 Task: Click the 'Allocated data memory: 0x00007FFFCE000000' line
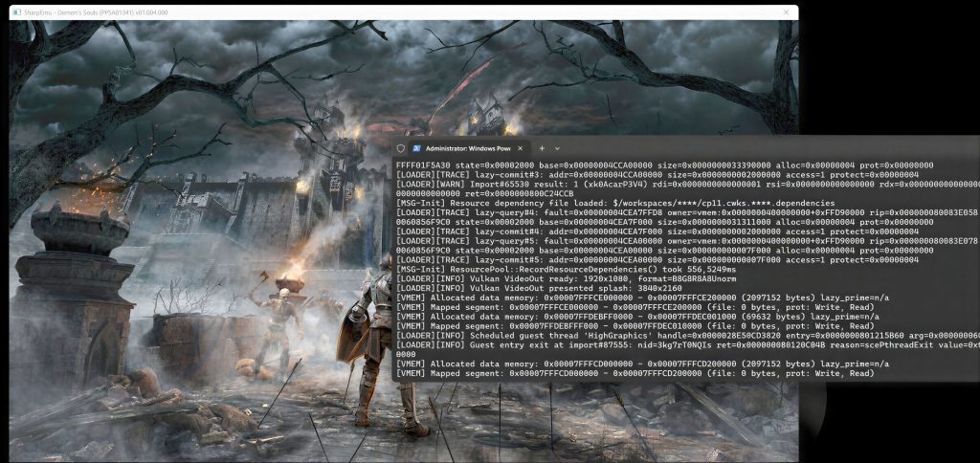click(x=642, y=298)
